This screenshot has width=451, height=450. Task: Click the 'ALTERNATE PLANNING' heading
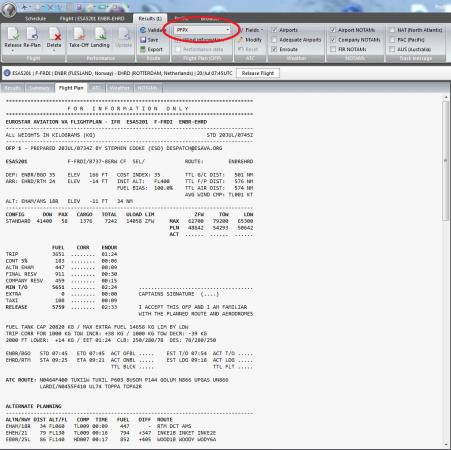click(33, 406)
